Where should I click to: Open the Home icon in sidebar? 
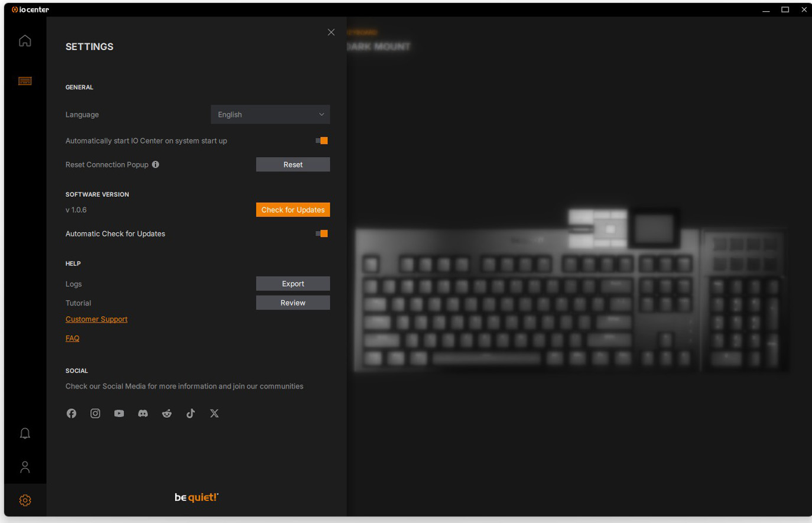click(x=25, y=41)
